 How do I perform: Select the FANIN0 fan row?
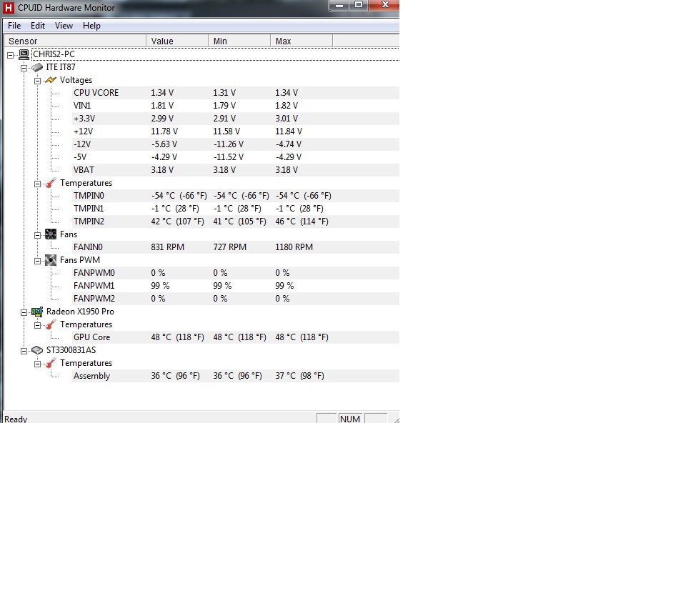click(x=236, y=247)
